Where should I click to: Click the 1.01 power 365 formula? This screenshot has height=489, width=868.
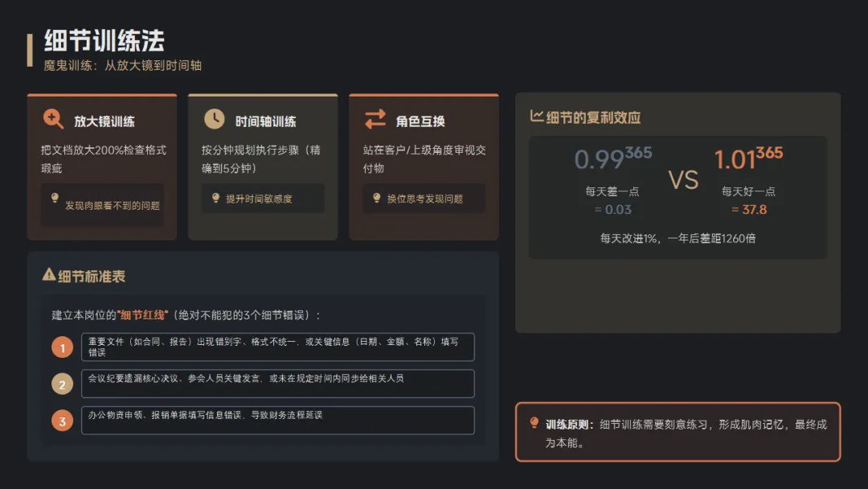(748, 158)
